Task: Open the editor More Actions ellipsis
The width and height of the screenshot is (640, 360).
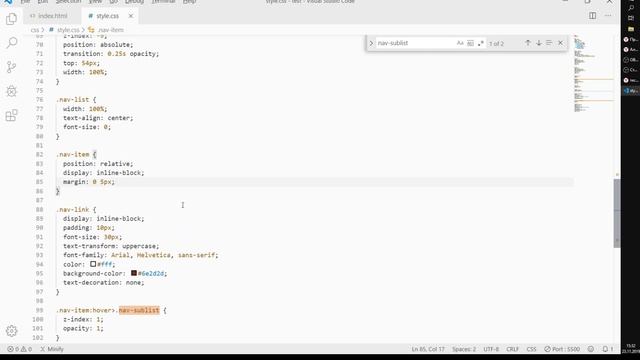Action: (x=608, y=16)
